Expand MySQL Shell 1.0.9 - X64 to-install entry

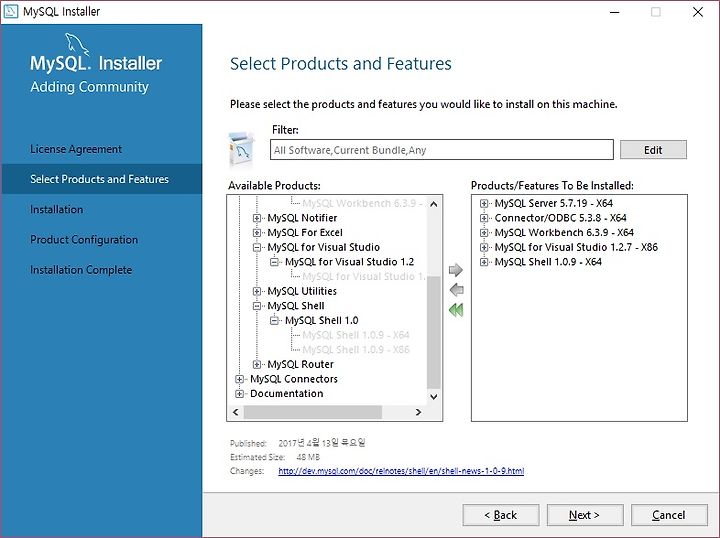(484, 262)
